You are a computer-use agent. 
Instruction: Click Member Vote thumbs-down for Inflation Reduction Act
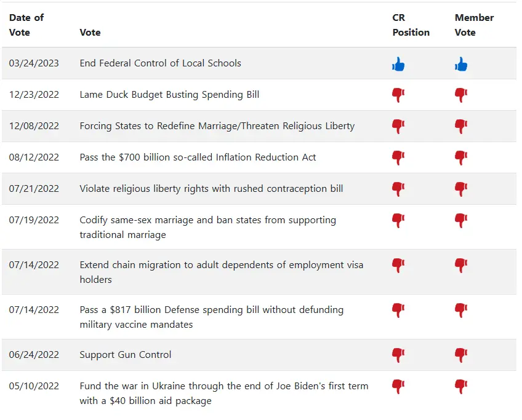[x=460, y=157]
